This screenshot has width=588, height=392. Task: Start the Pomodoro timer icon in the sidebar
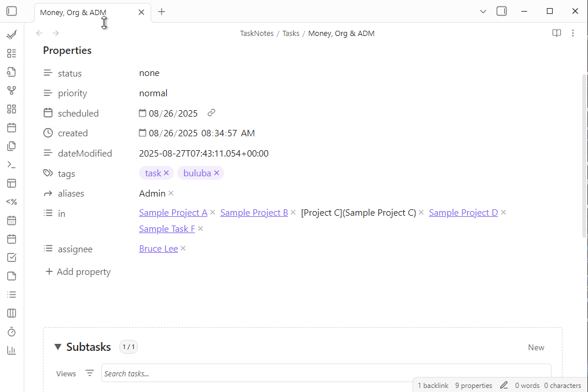pyautogui.click(x=11, y=331)
